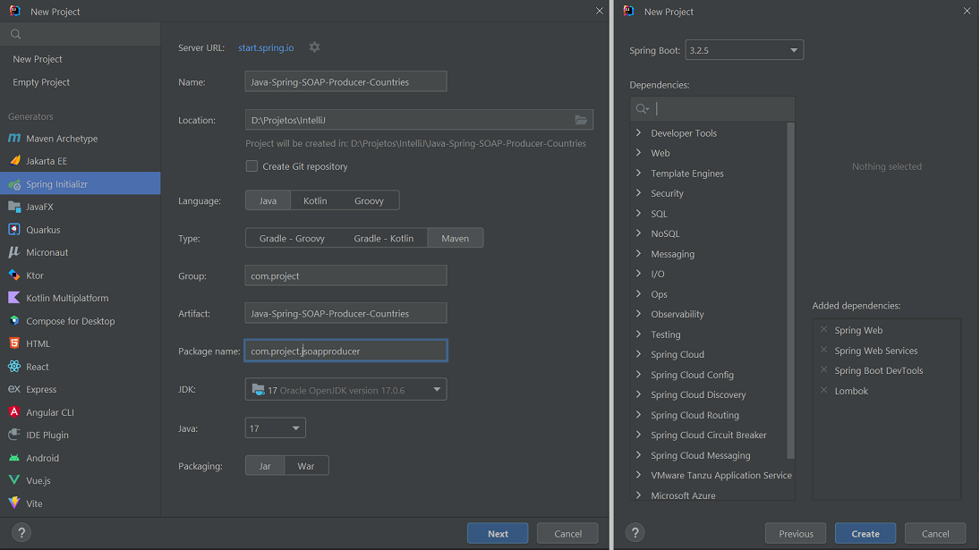Expand Messaging dependency category

[x=638, y=253]
